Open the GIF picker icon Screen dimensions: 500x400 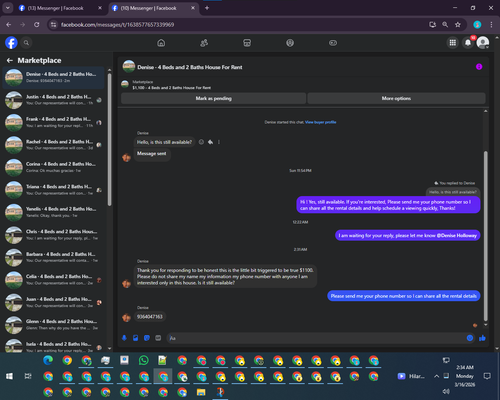pos(158,338)
